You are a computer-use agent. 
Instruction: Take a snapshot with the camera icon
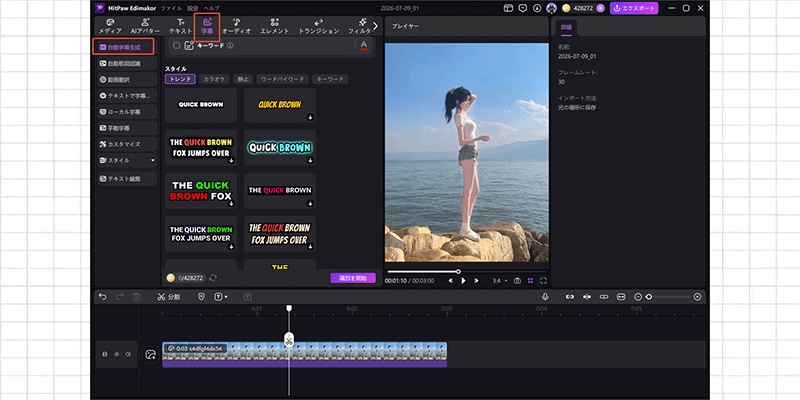click(x=517, y=281)
